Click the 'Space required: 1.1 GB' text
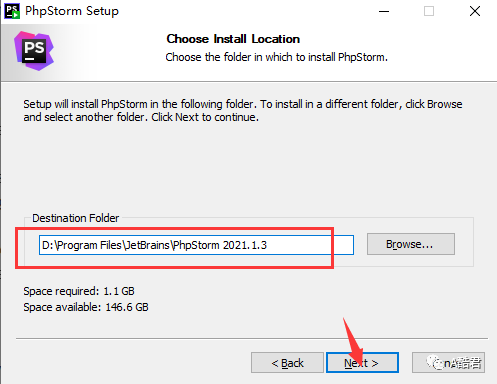The height and width of the screenshot is (384, 497). click(x=79, y=291)
